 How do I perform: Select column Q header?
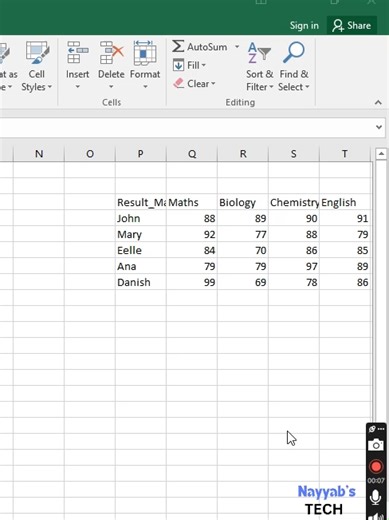[x=192, y=154]
